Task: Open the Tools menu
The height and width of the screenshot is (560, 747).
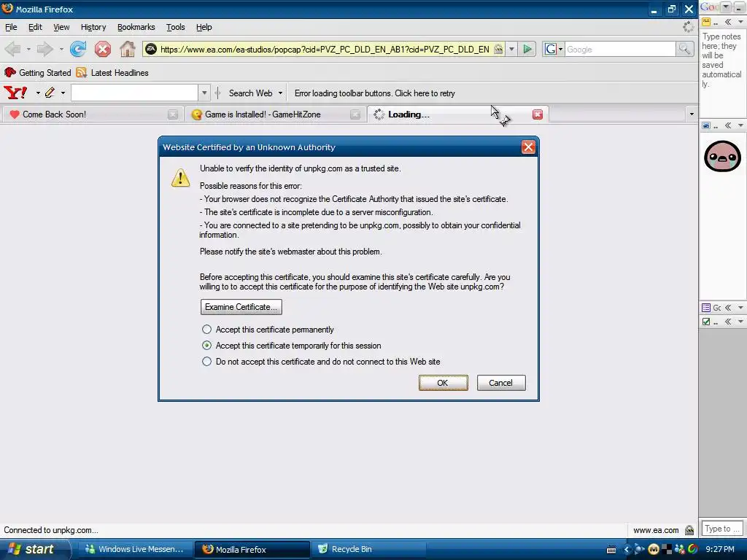Action: (175, 27)
